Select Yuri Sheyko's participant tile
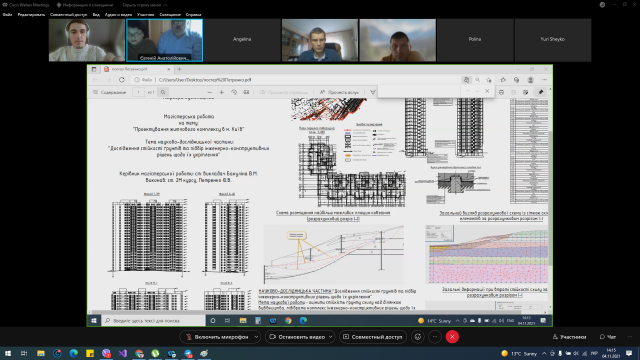Viewport: 640px width, 360px height. (x=553, y=40)
